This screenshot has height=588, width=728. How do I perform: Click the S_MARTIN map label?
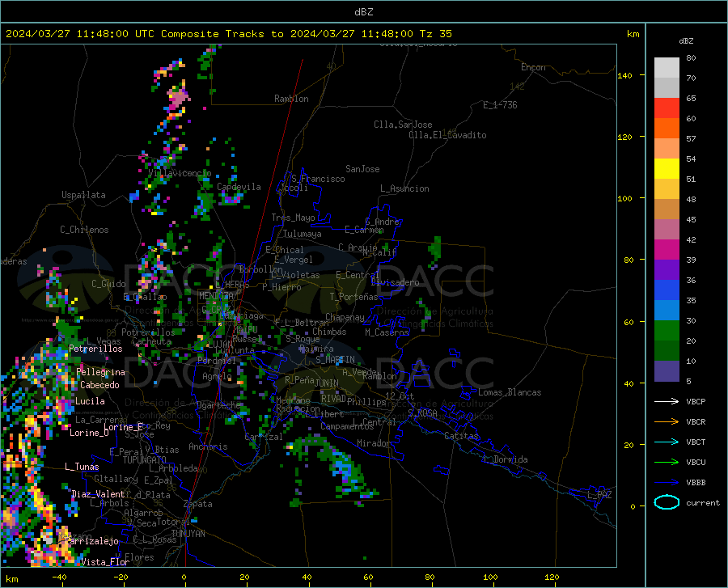[x=335, y=360]
